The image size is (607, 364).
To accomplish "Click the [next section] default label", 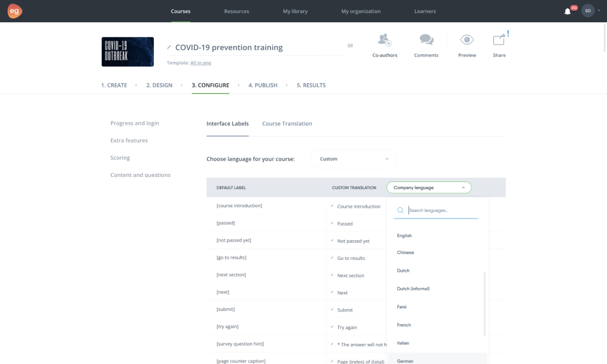I will pos(231,275).
